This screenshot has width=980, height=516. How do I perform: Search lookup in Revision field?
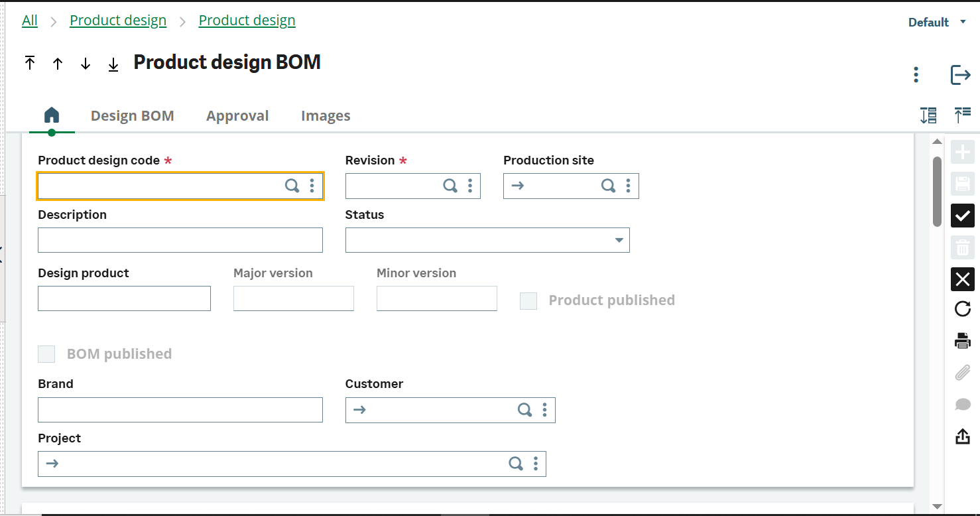pyautogui.click(x=450, y=186)
